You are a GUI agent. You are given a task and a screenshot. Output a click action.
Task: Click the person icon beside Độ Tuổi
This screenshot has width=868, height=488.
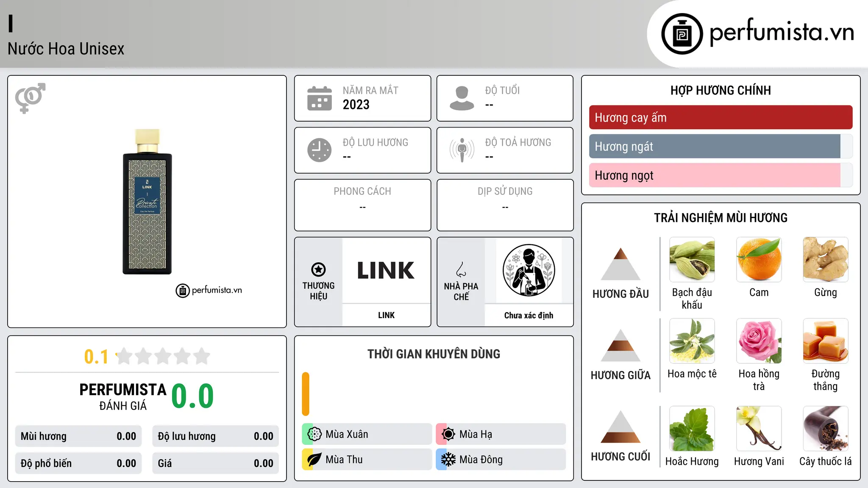(462, 98)
